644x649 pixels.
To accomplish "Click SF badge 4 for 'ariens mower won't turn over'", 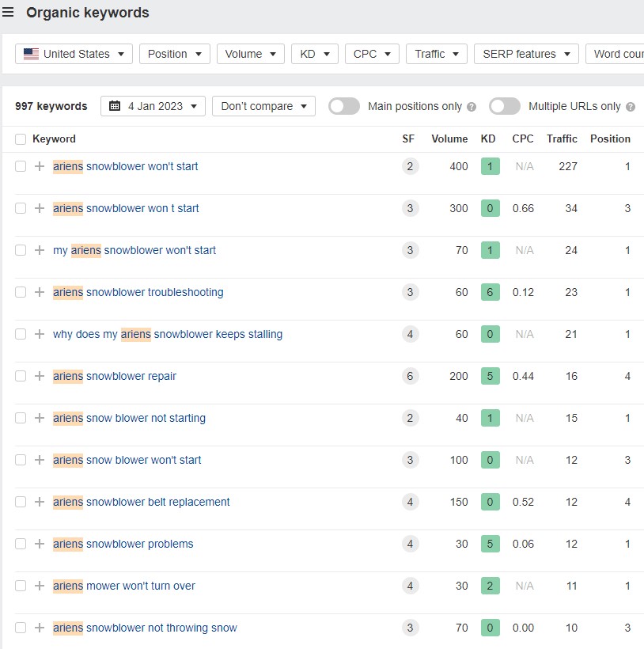I will tap(410, 586).
